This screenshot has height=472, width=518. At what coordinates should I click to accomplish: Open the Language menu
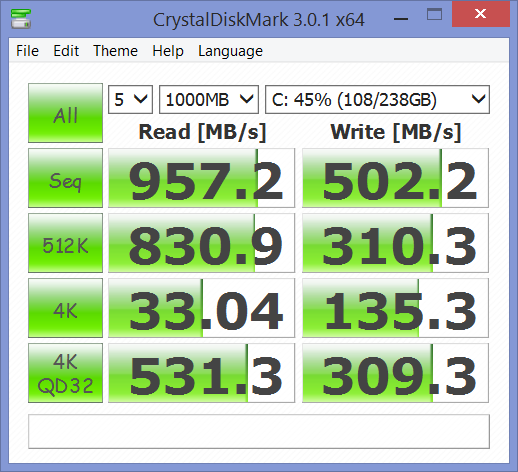[230, 52]
